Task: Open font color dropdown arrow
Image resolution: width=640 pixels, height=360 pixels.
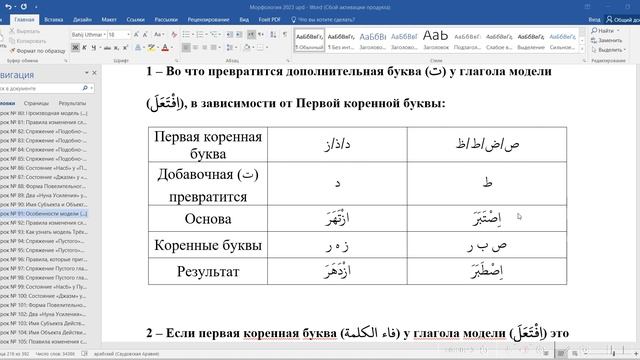Action: coord(171,48)
